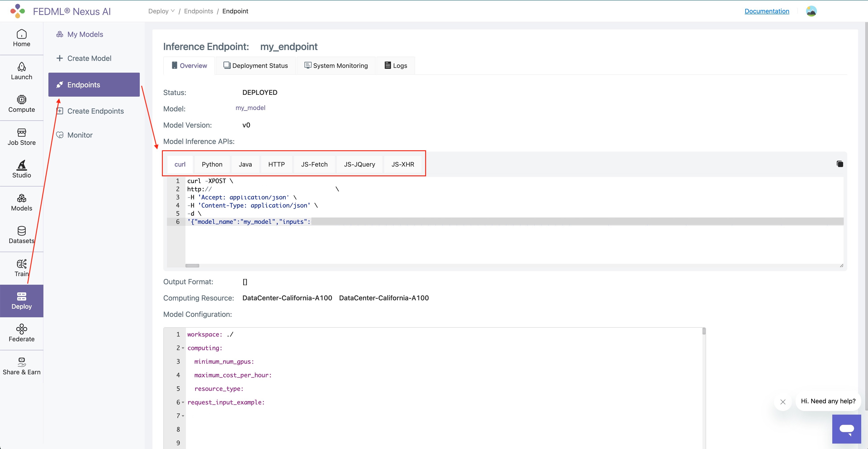
Task: Click the code editor horizontal scrollbar
Action: pos(192,266)
